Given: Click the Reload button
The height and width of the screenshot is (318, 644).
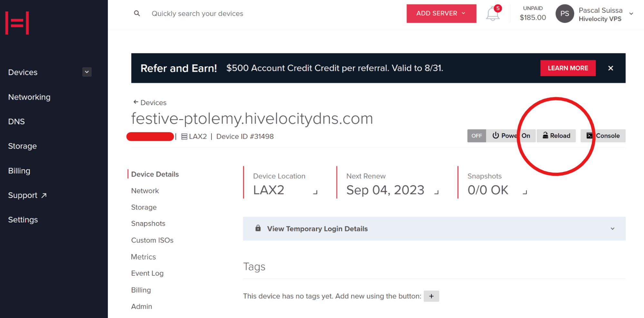Looking at the screenshot, I should (556, 136).
